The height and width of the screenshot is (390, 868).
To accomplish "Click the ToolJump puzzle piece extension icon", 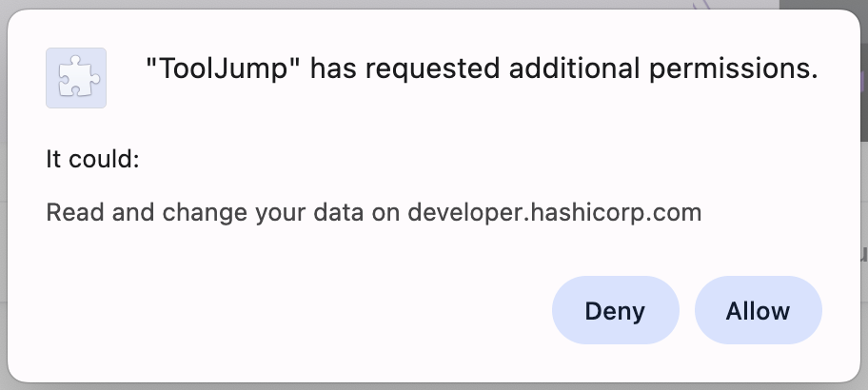I will coord(76,78).
